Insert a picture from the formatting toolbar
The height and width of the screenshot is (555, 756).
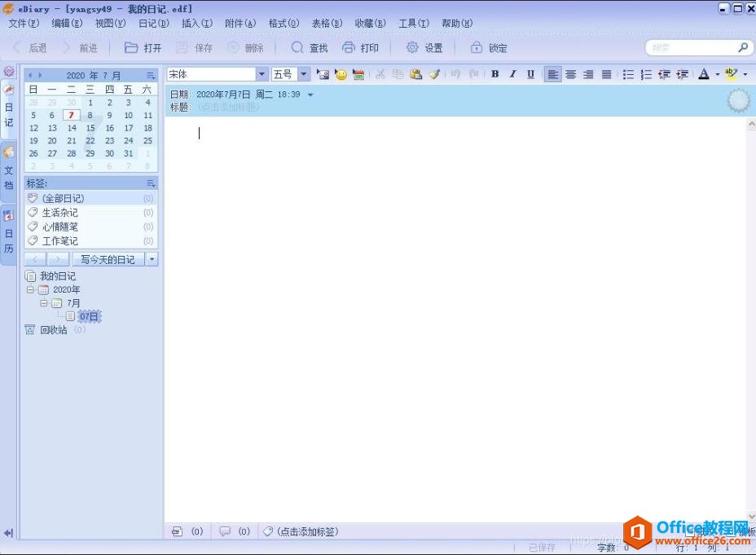(x=323, y=74)
